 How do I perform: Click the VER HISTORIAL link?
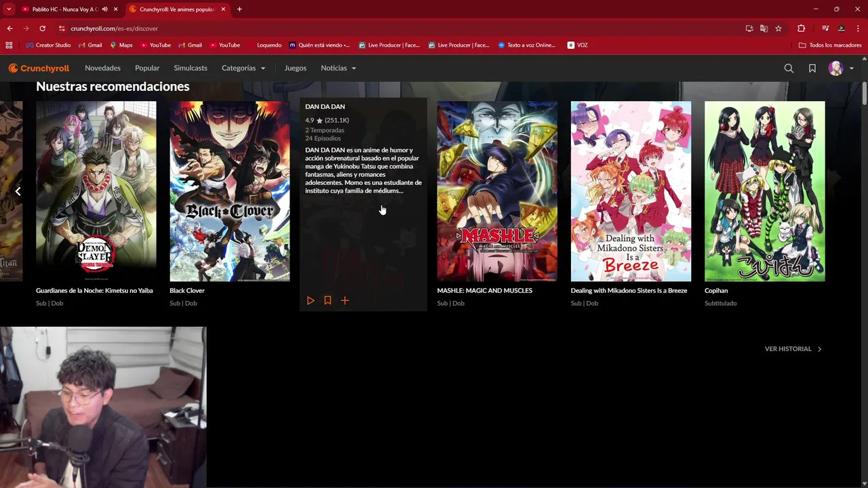tap(793, 349)
